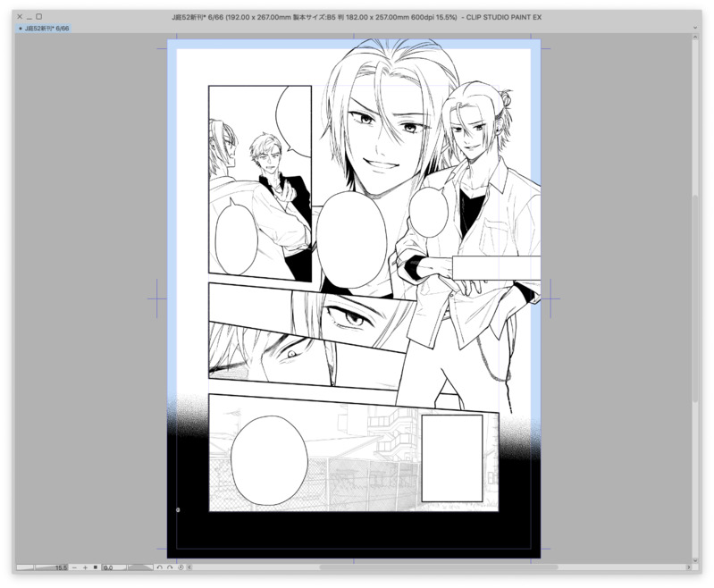Click the white rectangular caption box in the bottom panel
Viewport: 714px width, 588px height.
452,458
